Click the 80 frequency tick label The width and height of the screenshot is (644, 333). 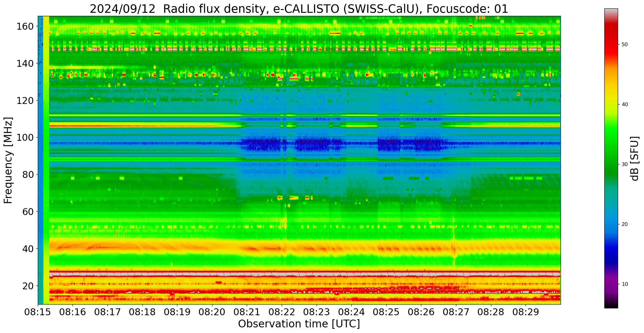click(x=28, y=175)
